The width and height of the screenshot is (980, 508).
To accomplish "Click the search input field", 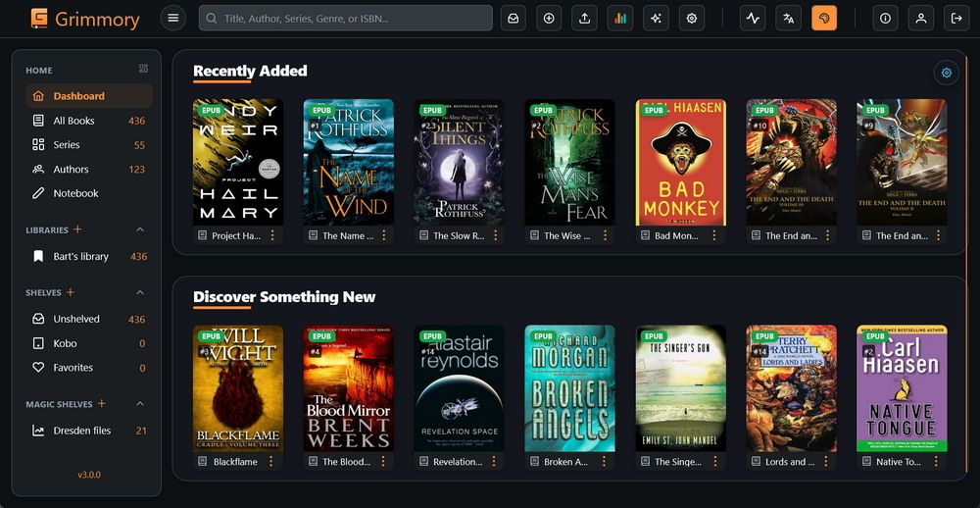I will (346, 18).
